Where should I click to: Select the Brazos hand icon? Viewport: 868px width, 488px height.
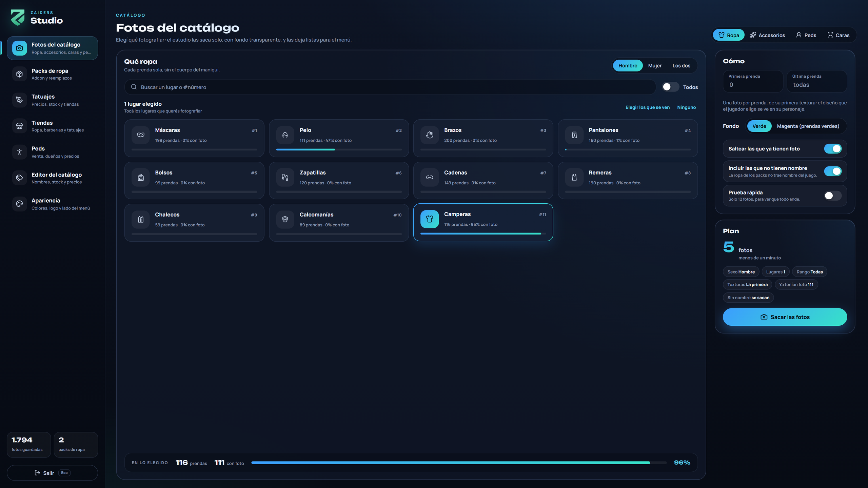pos(430,135)
